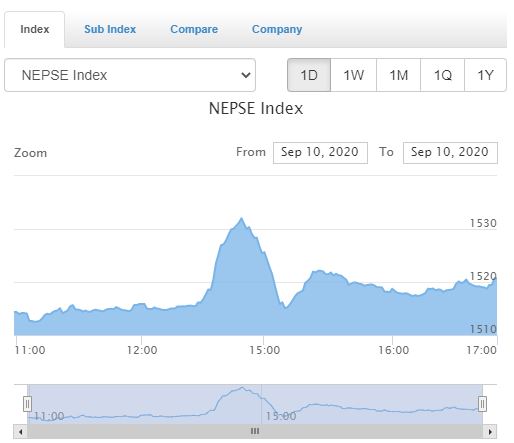Switch to the Index tab
Image resolution: width=514 pixels, height=443 pixels.
click(34, 29)
